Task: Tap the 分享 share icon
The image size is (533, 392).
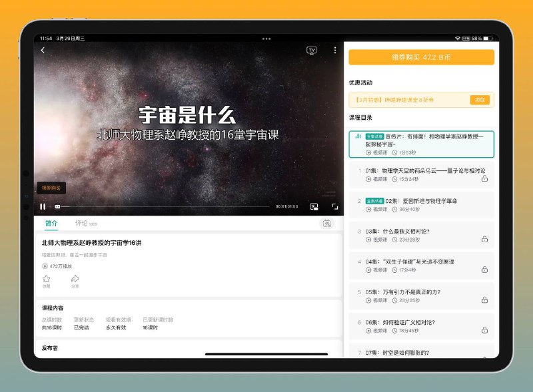Action: [x=75, y=280]
